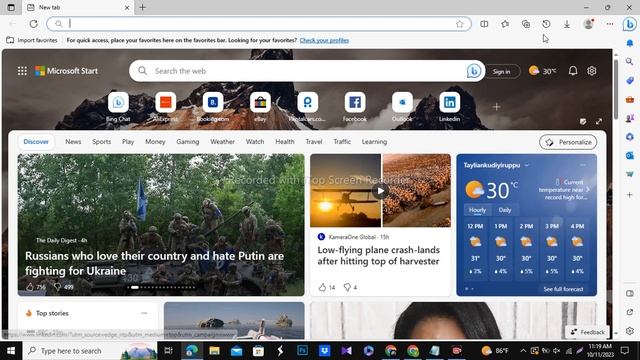The image size is (640, 360).
Task: Expand record high temperature alert chevron
Action: pos(588,189)
